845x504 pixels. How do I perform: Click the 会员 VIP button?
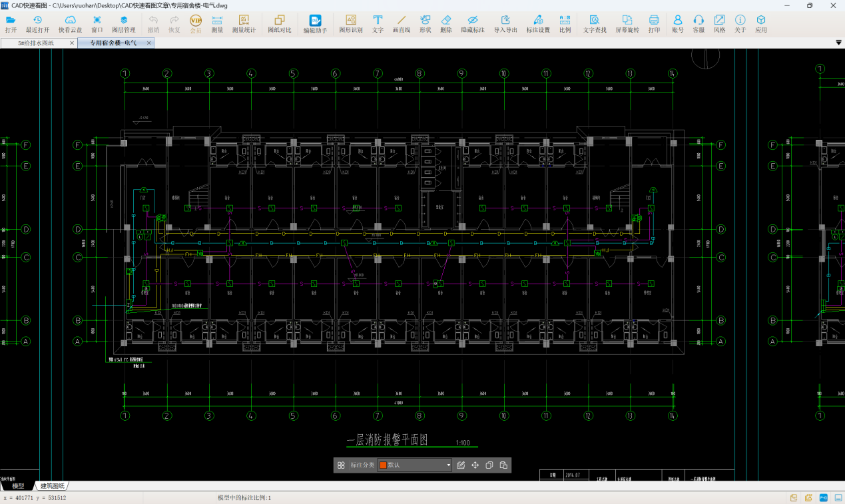(x=196, y=24)
